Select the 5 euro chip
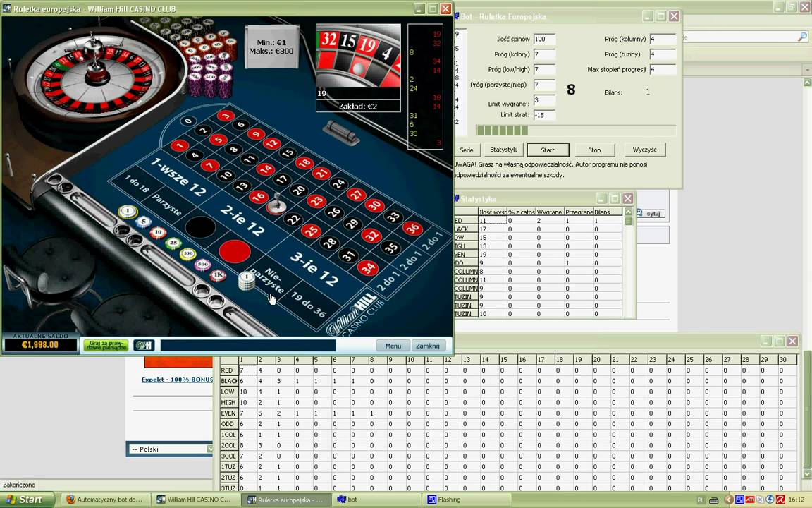 click(x=144, y=222)
